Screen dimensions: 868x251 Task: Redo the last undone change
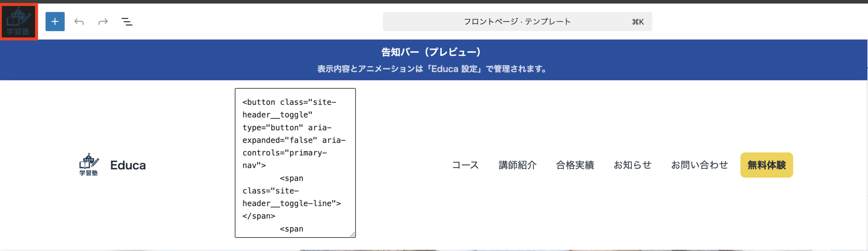103,22
